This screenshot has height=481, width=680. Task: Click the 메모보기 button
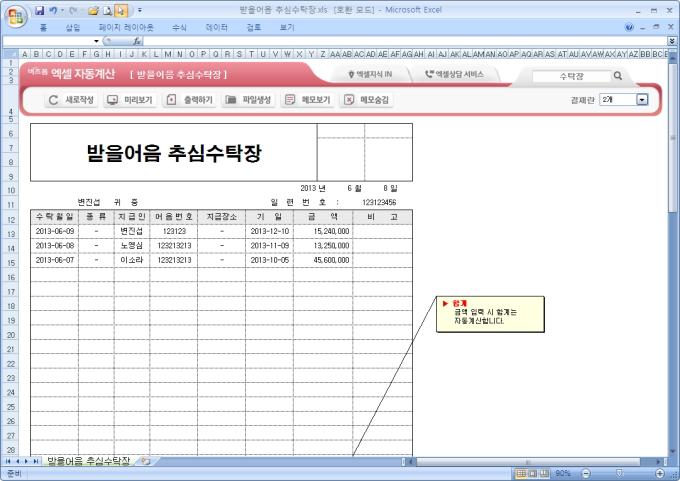pos(308,100)
